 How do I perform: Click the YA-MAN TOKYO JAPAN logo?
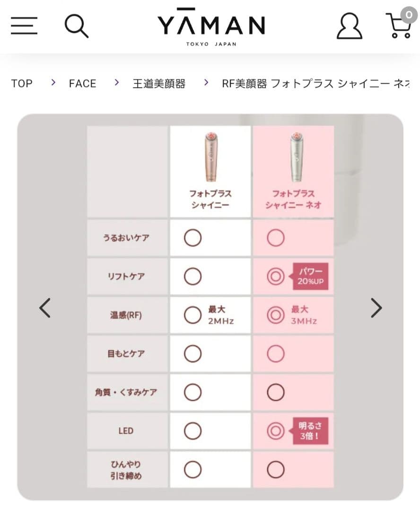[x=212, y=26]
